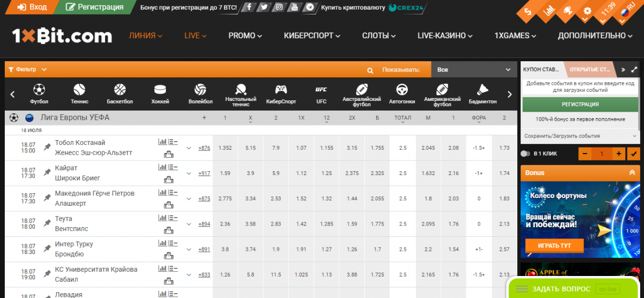Image resolution: width=644 pixels, height=298 pixels.
Task: Open statistics chart for Кайрат match
Action: click(162, 167)
